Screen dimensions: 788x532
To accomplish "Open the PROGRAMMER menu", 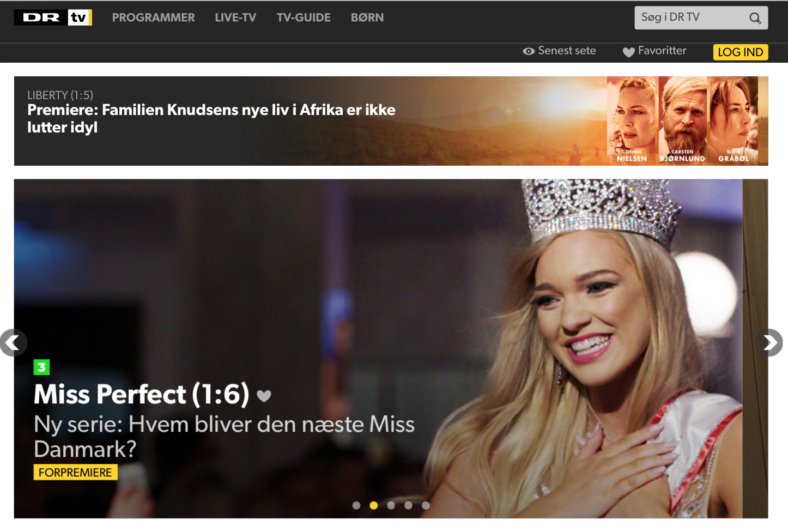I will click(x=153, y=18).
